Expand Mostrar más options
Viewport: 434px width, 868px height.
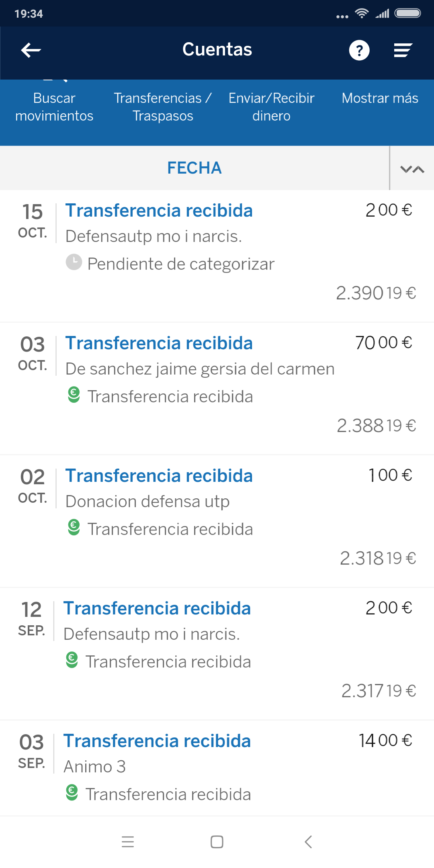click(x=380, y=98)
